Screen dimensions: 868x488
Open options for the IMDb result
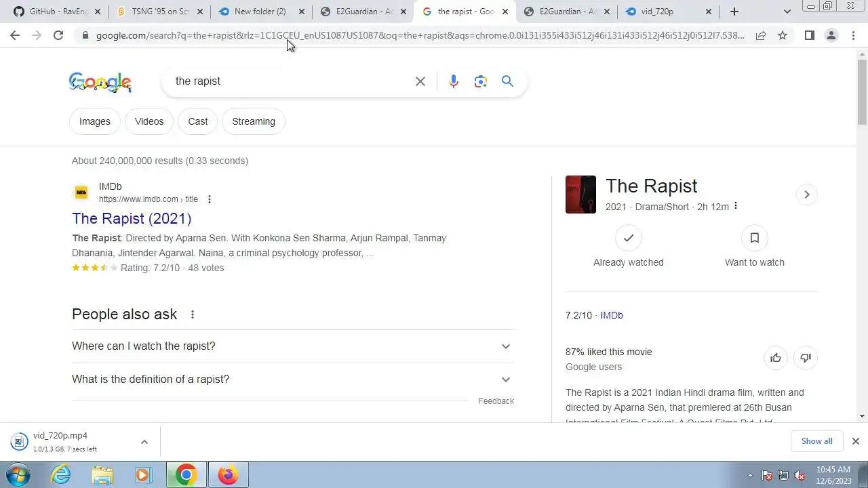209,199
